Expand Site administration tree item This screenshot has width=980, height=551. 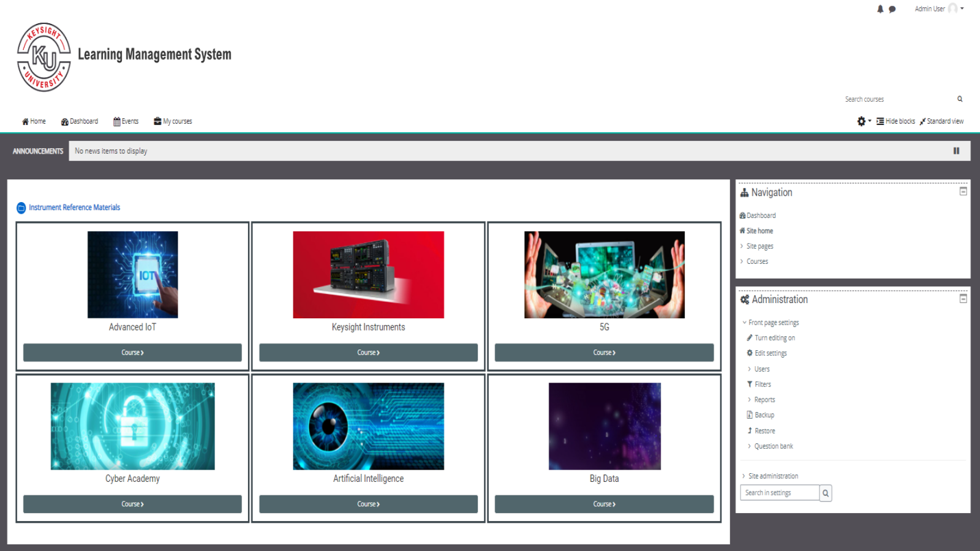pos(772,476)
